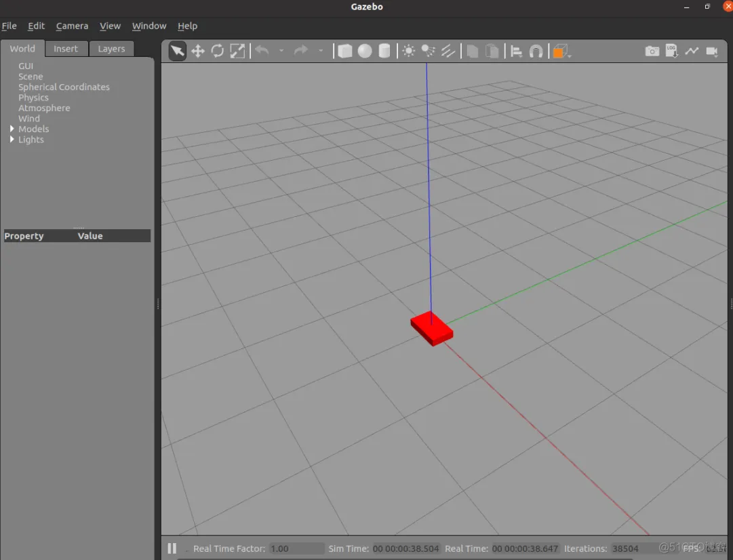Open the orange view angle cube
Image resolution: width=733 pixels, height=560 pixels.
click(x=561, y=52)
